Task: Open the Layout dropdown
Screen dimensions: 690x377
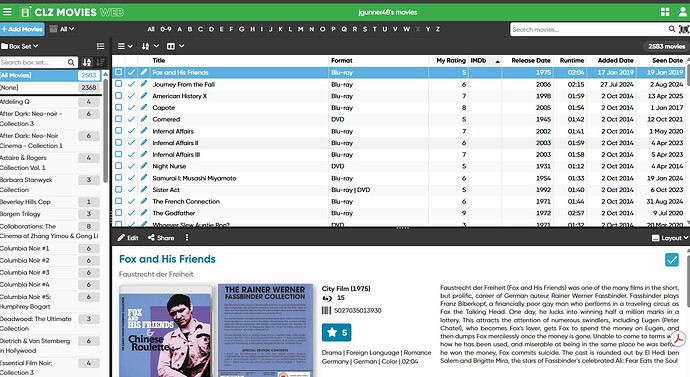Action: tap(669, 238)
